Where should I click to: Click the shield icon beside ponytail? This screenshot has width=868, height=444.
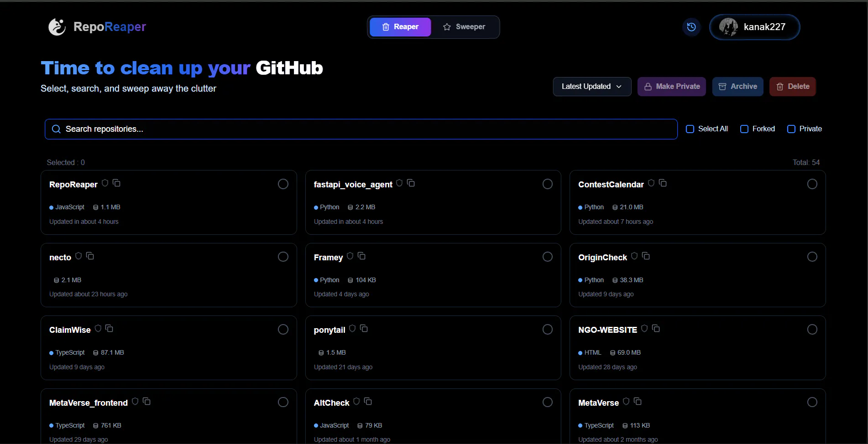click(352, 328)
